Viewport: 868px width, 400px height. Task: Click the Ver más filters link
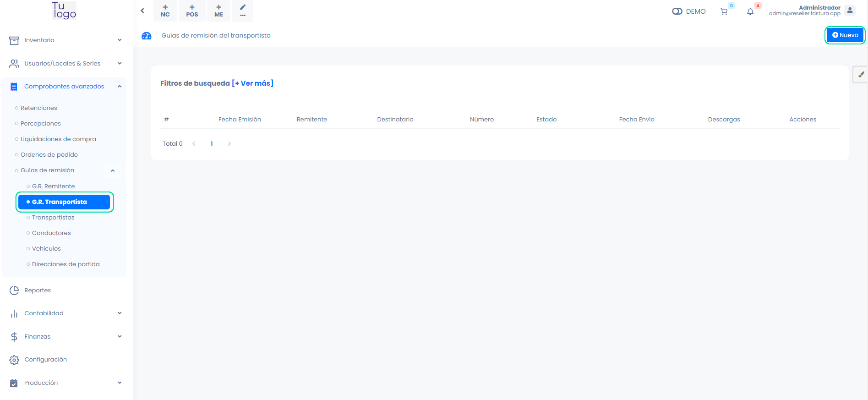(x=253, y=83)
